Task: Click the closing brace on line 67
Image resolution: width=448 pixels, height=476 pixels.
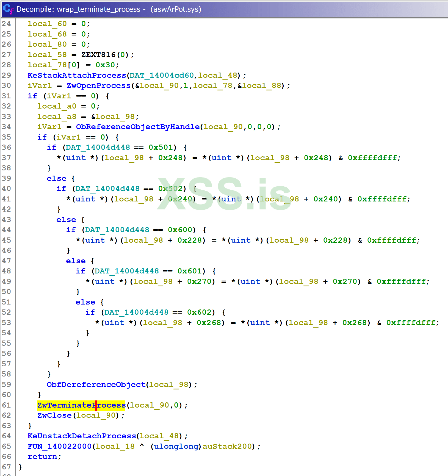Action: click(20, 467)
